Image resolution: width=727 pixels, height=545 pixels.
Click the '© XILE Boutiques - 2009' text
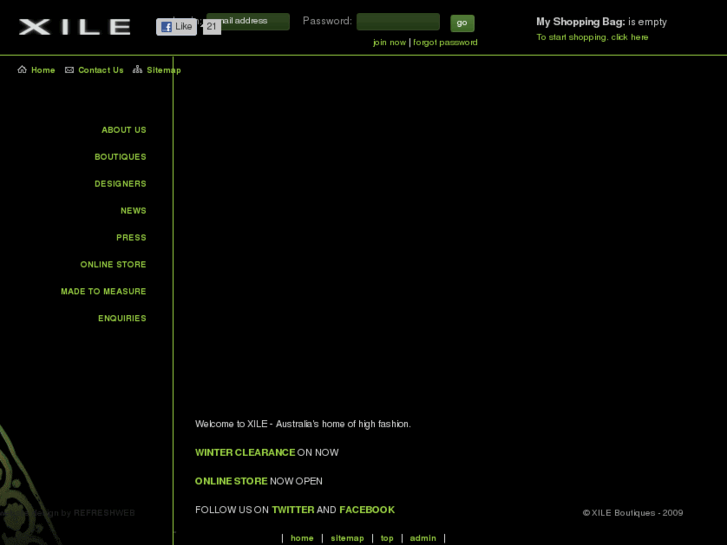tap(633, 513)
